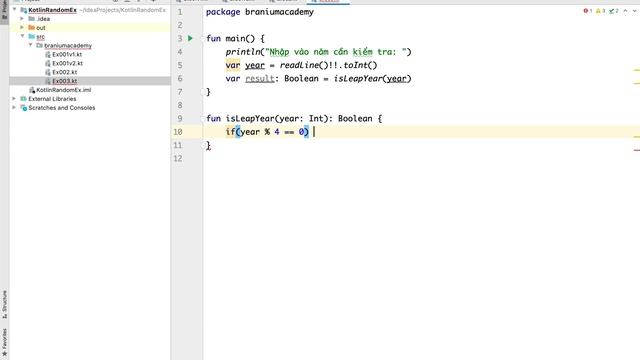Select External Libraries label
This screenshot has height=360, width=640.
click(x=52, y=99)
